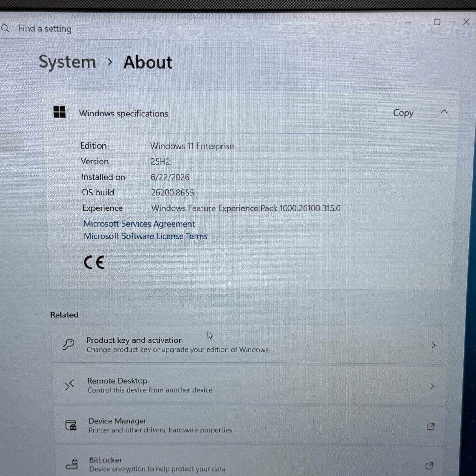Select Windows Feature Experience Pack text
This screenshot has height=476, width=476.
coord(246,208)
